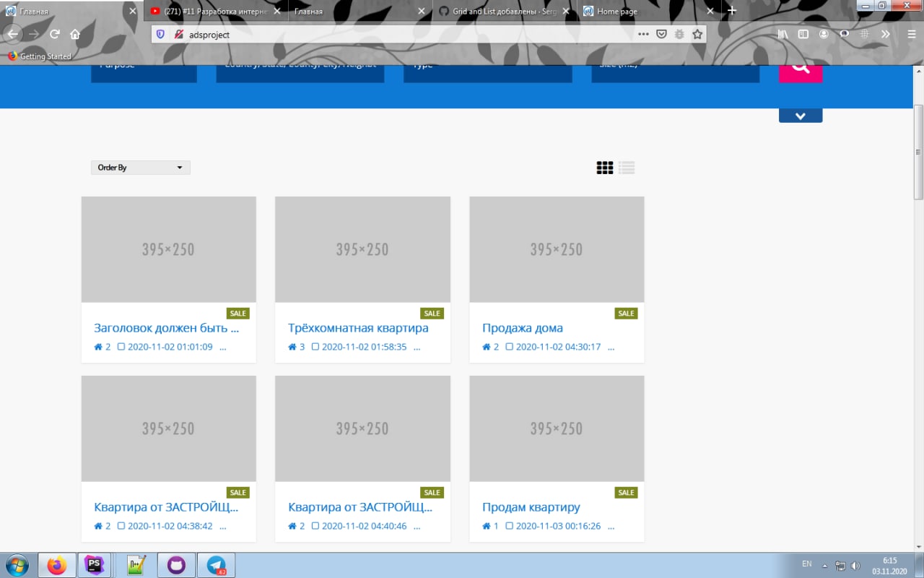Open the Library history and bookmarks icon
Screen dimensions: 924x578
[x=783, y=34]
